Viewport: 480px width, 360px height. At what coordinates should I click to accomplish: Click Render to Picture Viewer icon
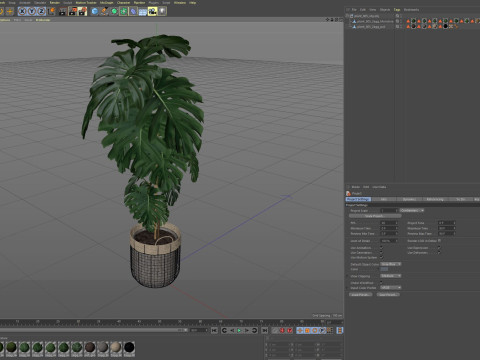coord(72,11)
